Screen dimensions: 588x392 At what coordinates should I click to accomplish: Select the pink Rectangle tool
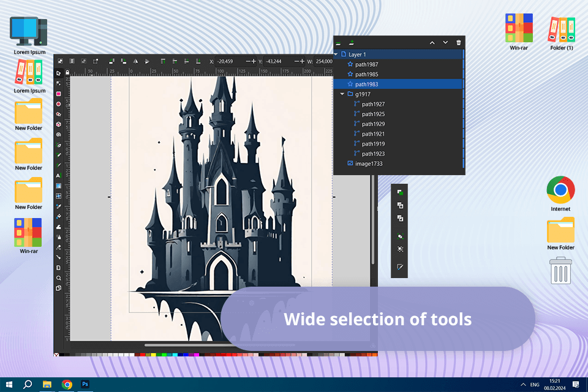59,94
